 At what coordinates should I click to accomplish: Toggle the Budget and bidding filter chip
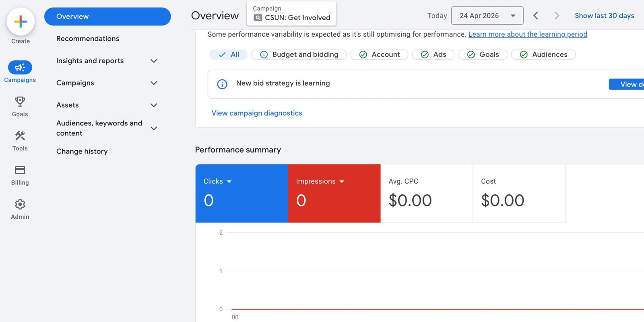tap(299, 54)
